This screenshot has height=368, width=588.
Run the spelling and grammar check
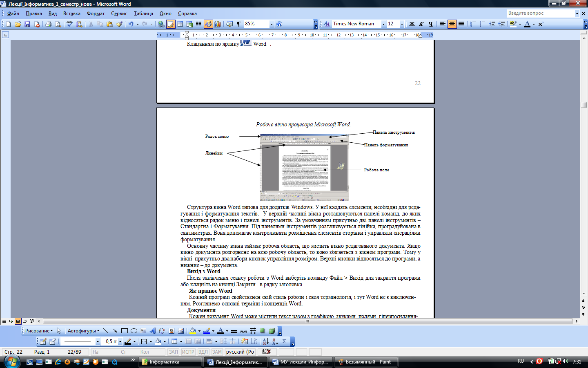click(70, 24)
